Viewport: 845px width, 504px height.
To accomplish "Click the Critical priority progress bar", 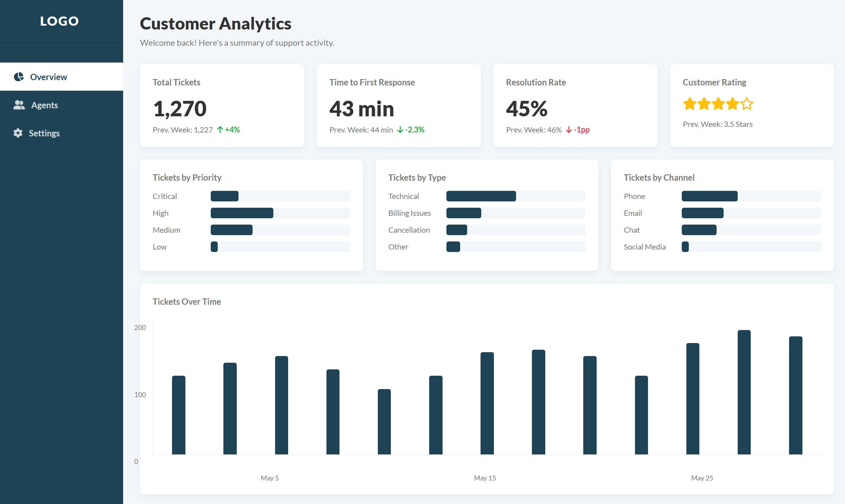I will click(x=280, y=196).
